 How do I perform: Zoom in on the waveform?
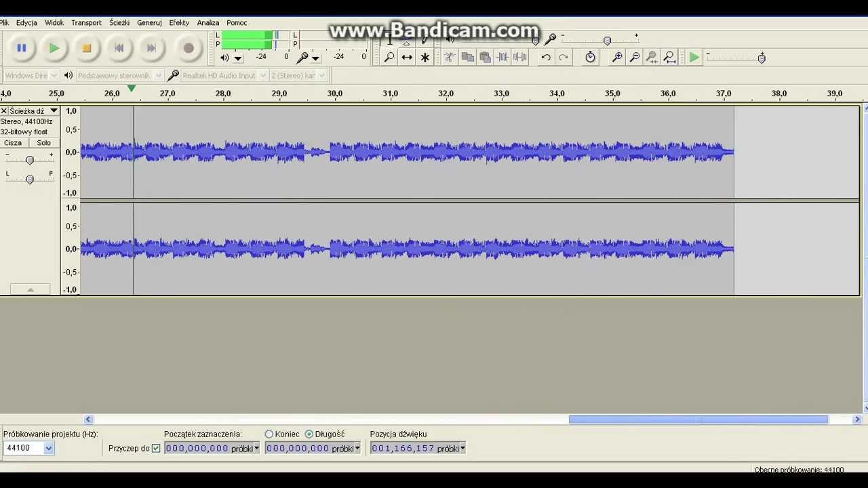(x=616, y=58)
